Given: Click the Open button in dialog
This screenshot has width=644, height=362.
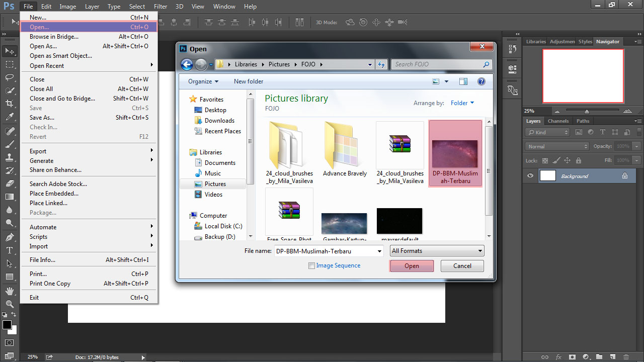Looking at the screenshot, I should pos(412,266).
